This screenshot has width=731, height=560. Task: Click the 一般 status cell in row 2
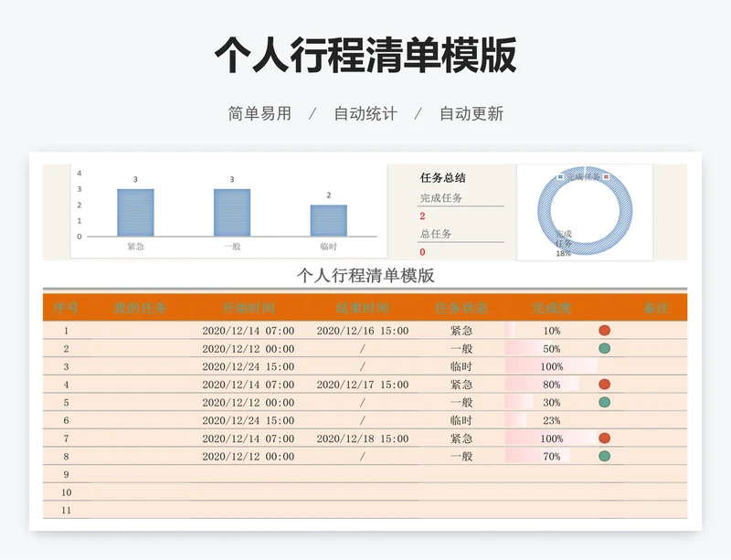point(461,349)
